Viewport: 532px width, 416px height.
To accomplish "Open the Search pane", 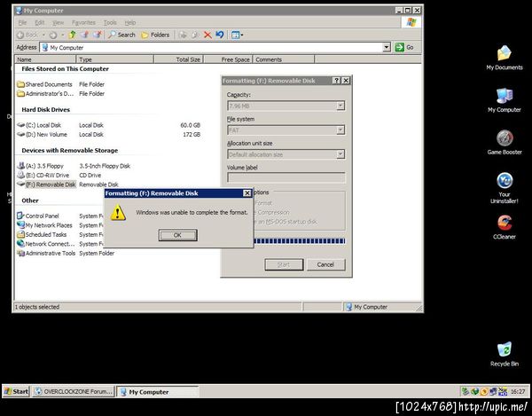I will pyautogui.click(x=121, y=35).
